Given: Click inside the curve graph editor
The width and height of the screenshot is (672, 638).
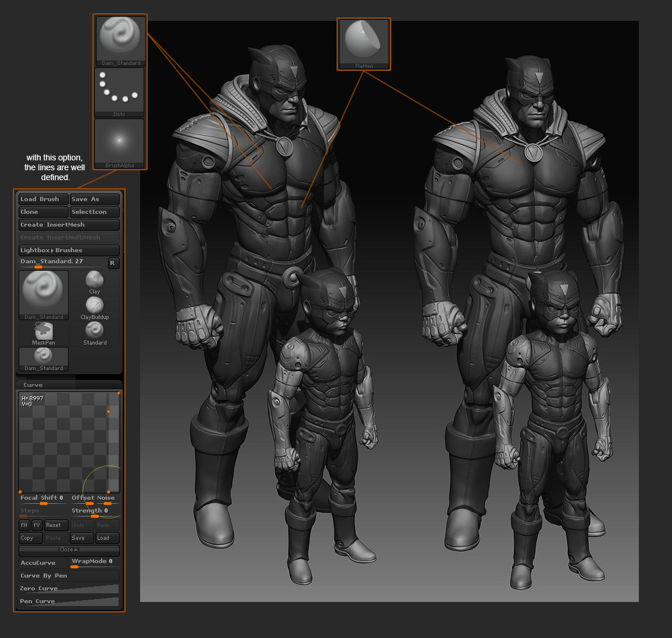Looking at the screenshot, I should click(x=69, y=442).
